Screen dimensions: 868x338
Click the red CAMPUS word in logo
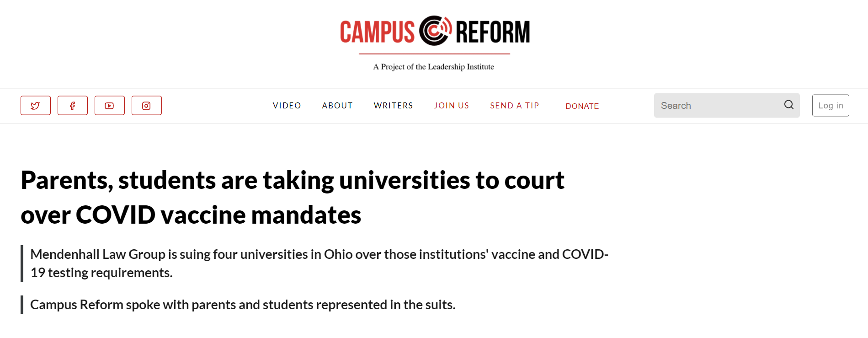(x=377, y=32)
